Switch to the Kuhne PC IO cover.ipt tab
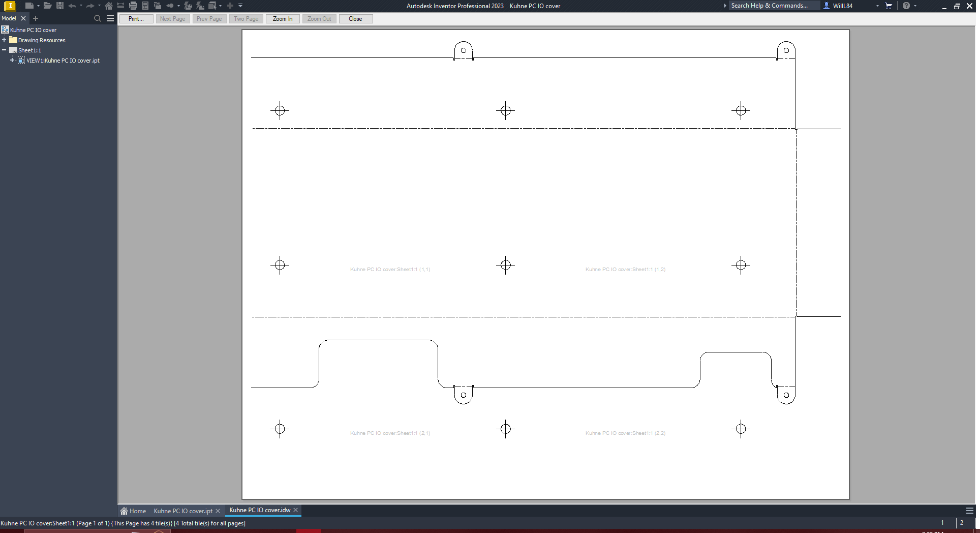980x533 pixels. point(182,511)
